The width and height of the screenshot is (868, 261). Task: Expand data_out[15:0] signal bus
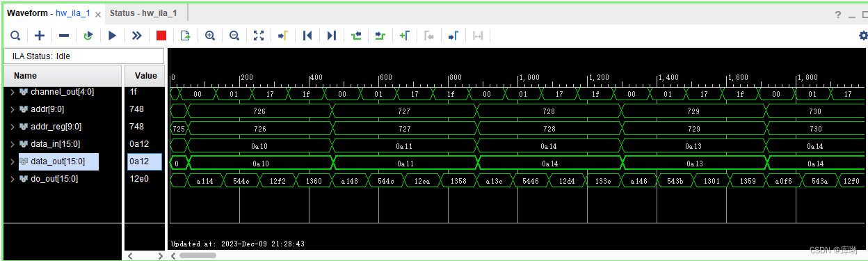12,161
